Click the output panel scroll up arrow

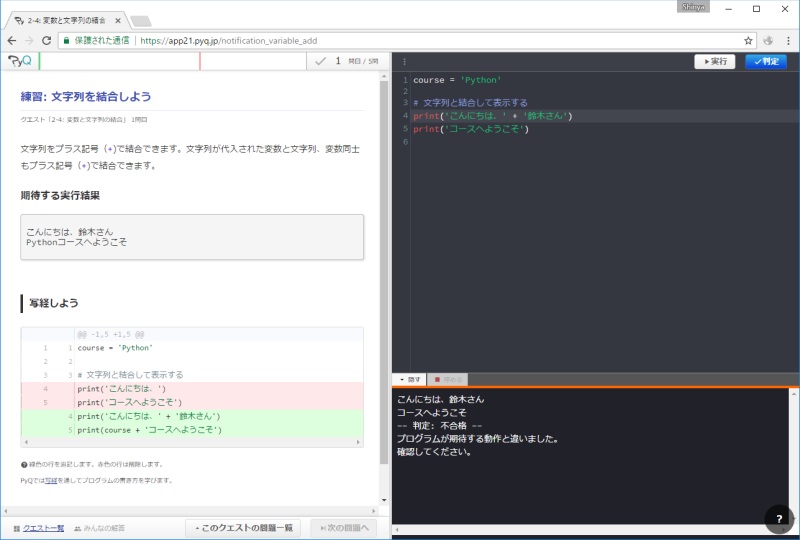[794, 394]
